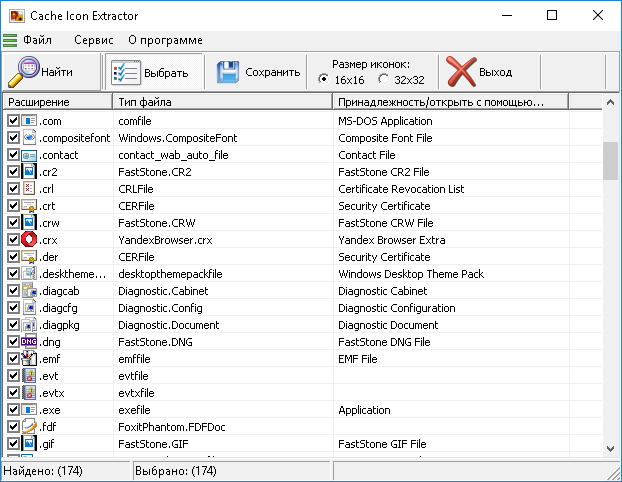The height and width of the screenshot is (482, 622).
Task: Select the purple DNG icon
Action: (29, 342)
